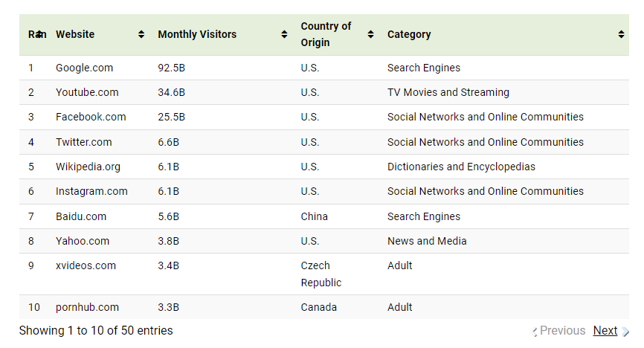Click Website column sort arrows
Screen dimensions: 644x348
[141, 34]
